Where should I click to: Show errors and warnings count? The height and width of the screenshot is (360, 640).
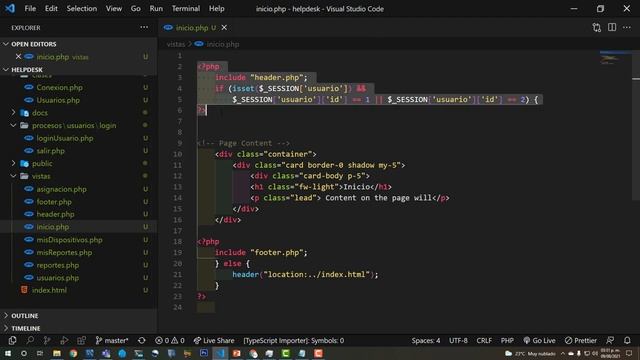tap(170, 340)
